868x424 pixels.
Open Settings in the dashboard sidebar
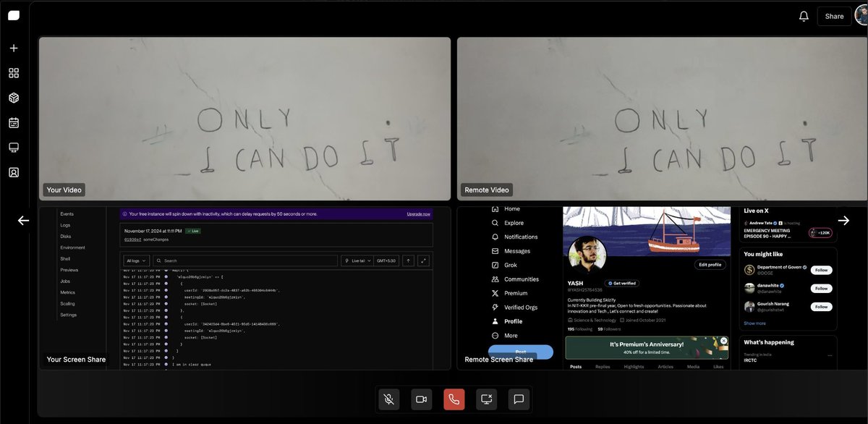coord(69,315)
